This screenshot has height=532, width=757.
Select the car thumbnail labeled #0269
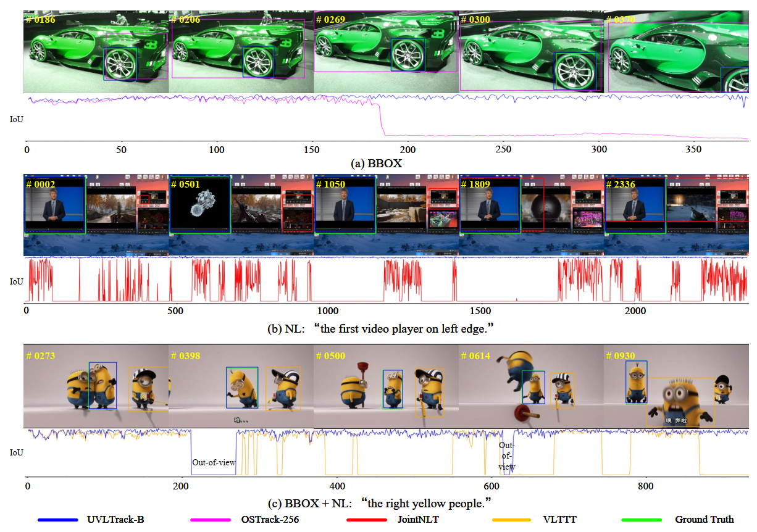tap(386, 52)
